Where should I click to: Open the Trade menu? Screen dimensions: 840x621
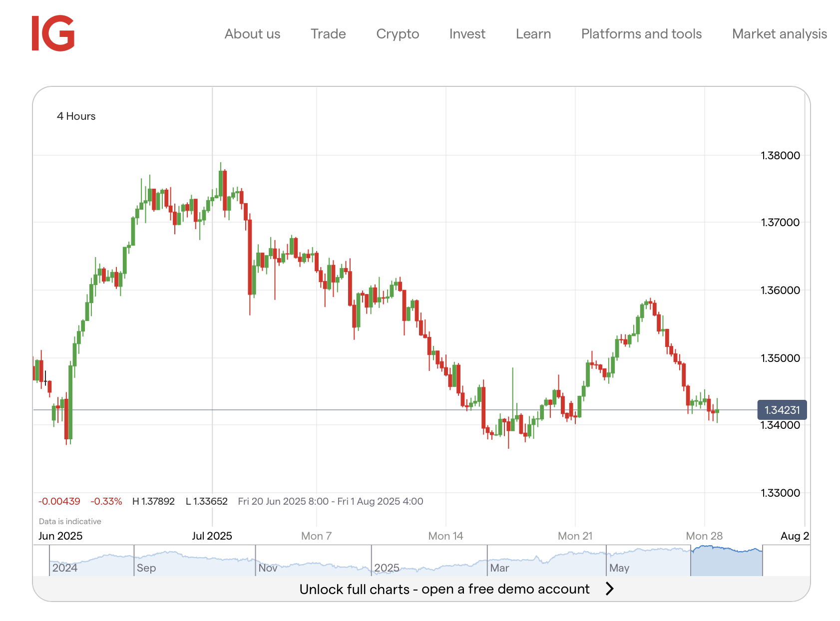pyautogui.click(x=328, y=34)
